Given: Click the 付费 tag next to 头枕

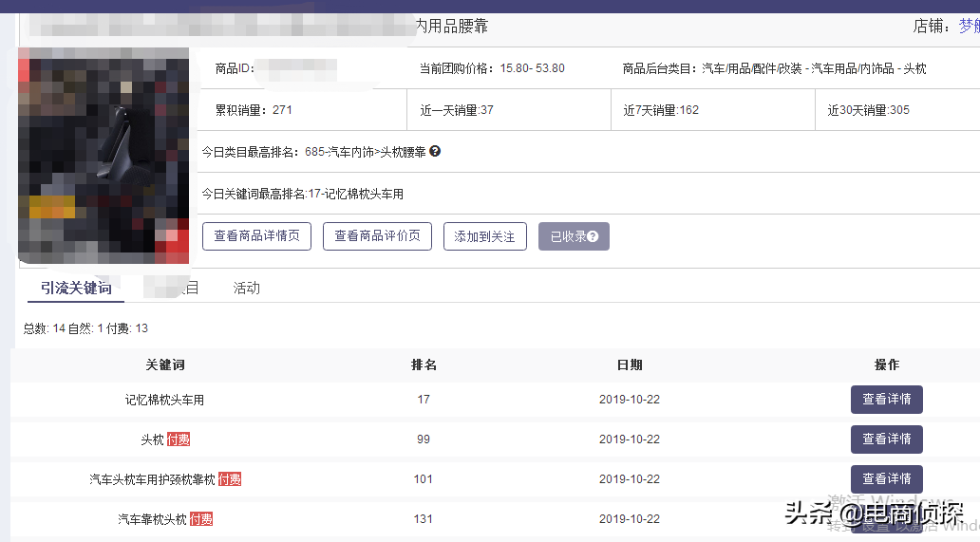Looking at the screenshot, I should [179, 439].
